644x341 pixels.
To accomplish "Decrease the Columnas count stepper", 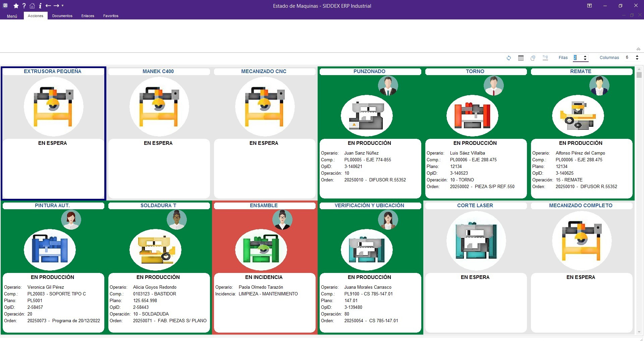I will pyautogui.click(x=637, y=59).
